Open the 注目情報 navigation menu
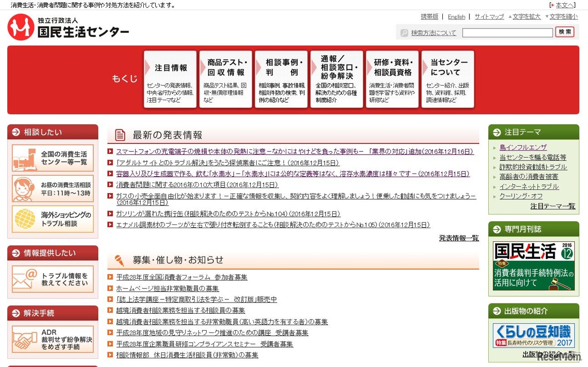The width and height of the screenshot is (588, 367). coord(170,79)
